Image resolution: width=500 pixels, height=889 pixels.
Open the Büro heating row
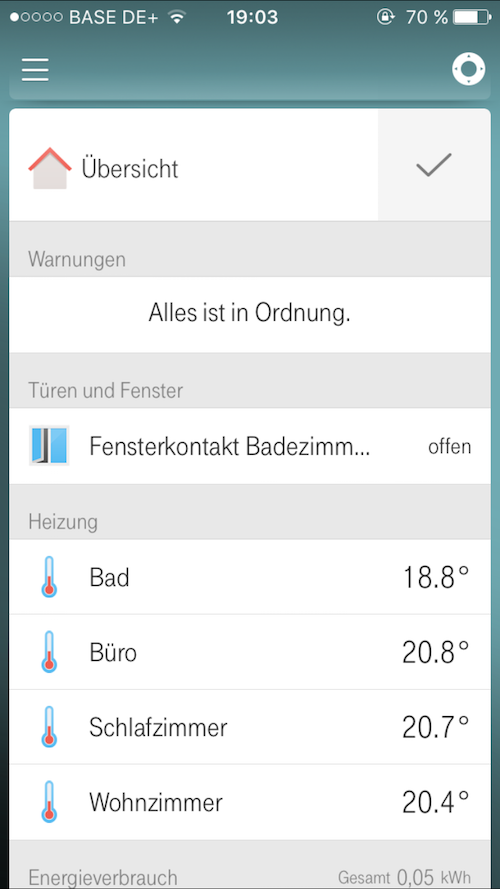coord(250,652)
